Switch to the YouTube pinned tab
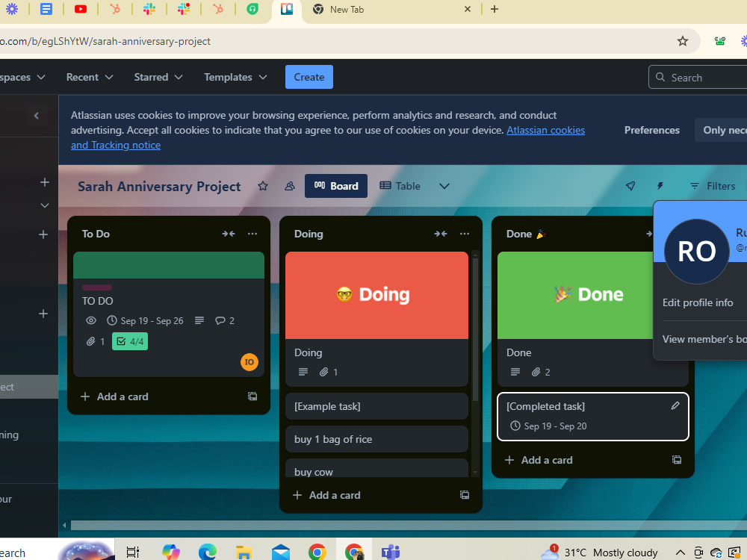 (81, 8)
